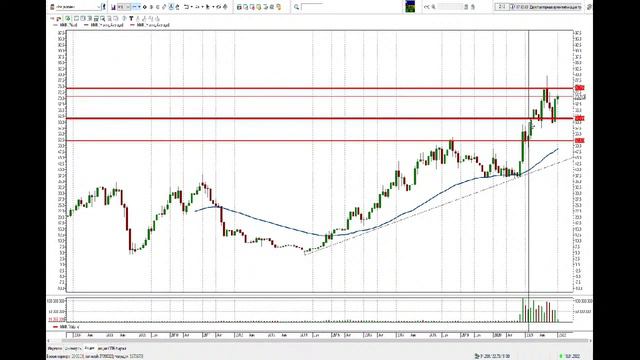This screenshot has height=360, width=640.
Task: Click the yellow note icon in window toolbar group
Action: (259, 7)
